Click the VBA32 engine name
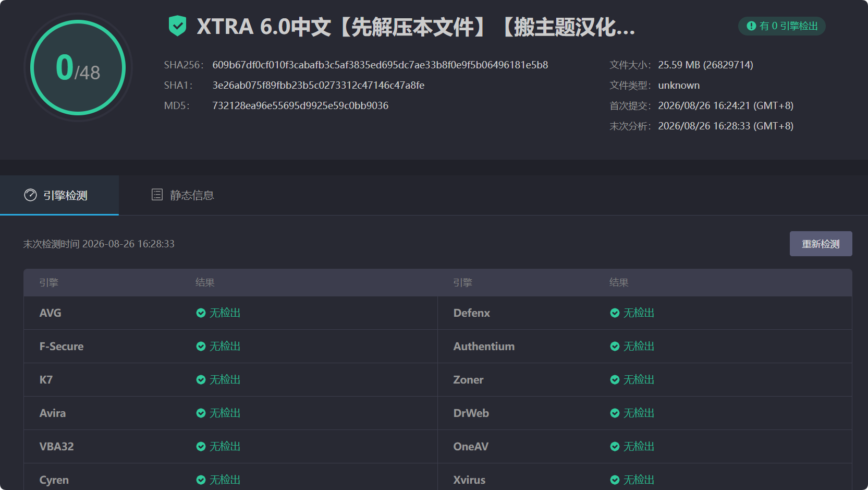The width and height of the screenshot is (868, 490). pyautogui.click(x=57, y=447)
